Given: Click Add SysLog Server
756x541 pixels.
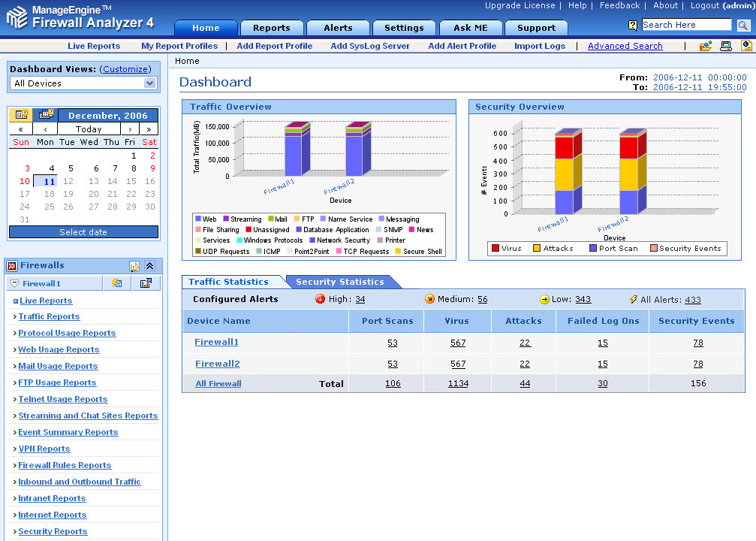Looking at the screenshot, I should [370, 46].
